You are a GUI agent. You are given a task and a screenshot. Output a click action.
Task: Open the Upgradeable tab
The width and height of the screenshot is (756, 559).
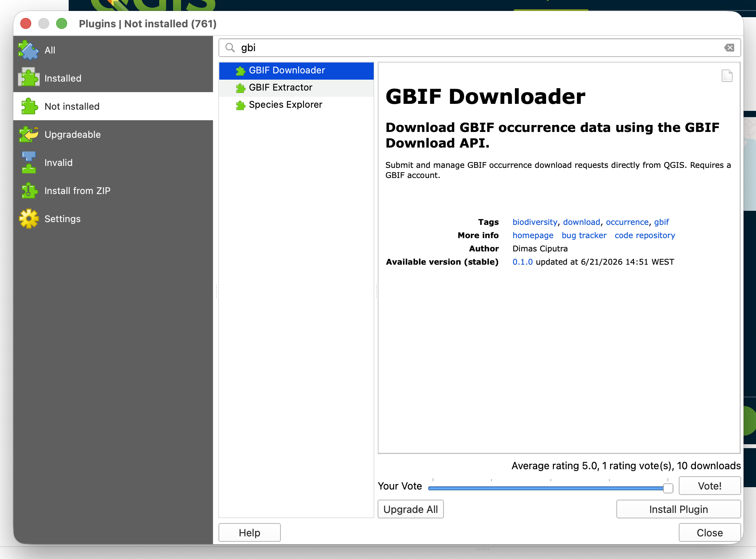pyautogui.click(x=113, y=134)
